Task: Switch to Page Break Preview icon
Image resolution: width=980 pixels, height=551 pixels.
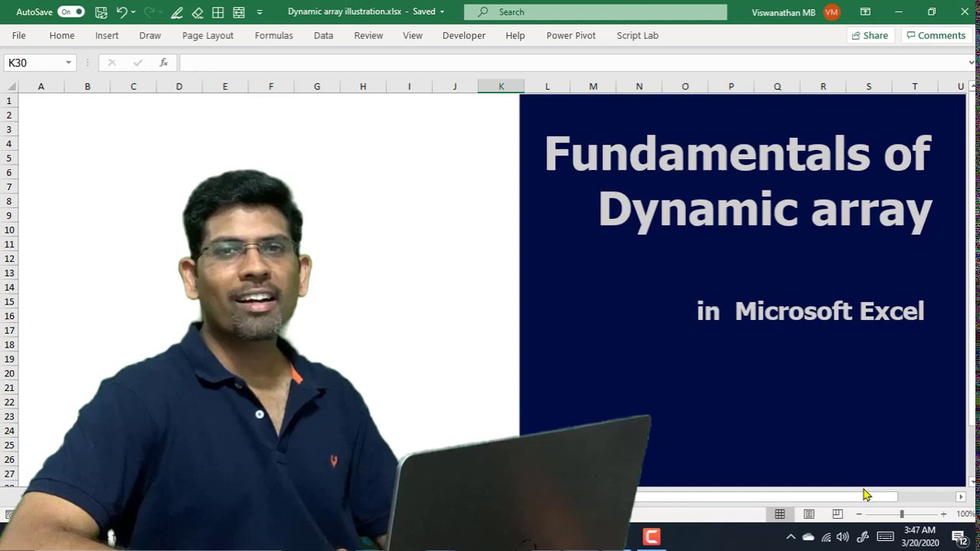Action: pyautogui.click(x=838, y=514)
